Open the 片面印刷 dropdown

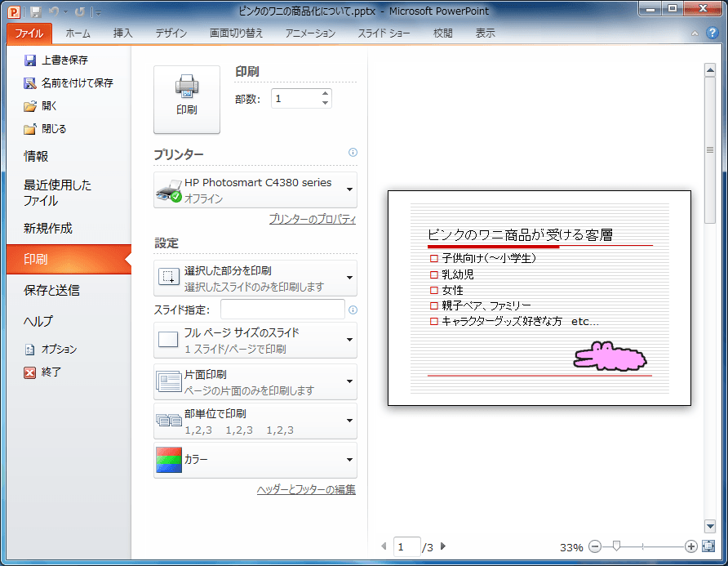click(x=255, y=382)
